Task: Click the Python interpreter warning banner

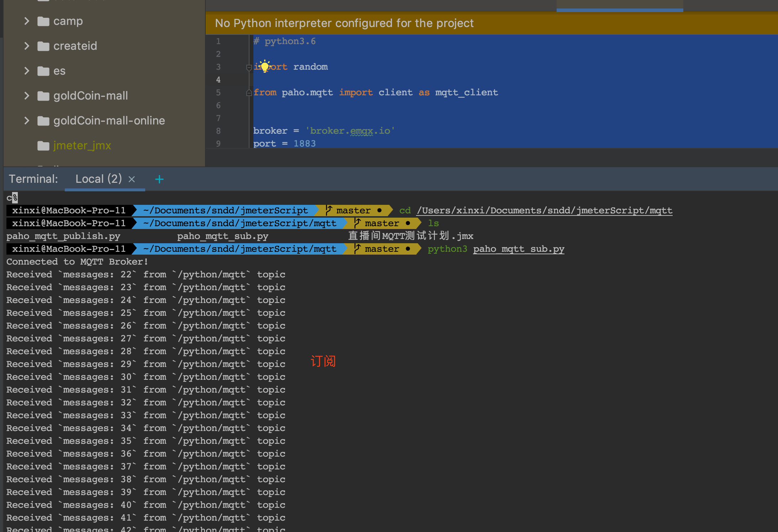Action: tap(344, 23)
